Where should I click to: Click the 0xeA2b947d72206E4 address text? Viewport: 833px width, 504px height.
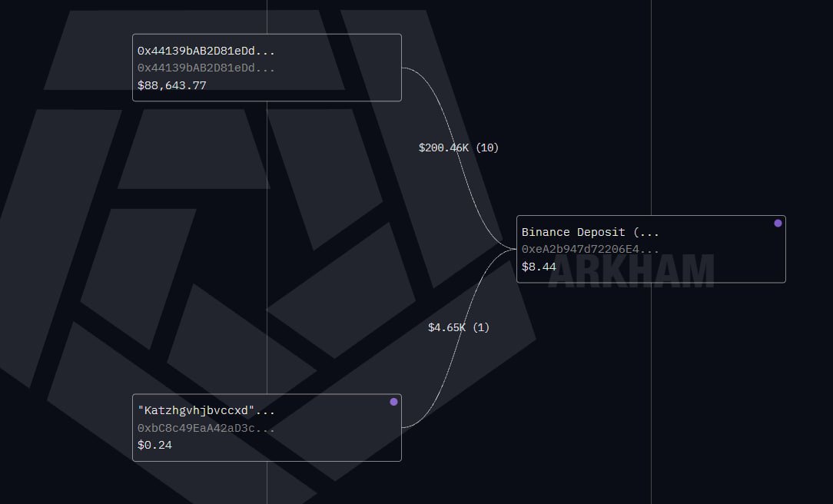(590, 249)
